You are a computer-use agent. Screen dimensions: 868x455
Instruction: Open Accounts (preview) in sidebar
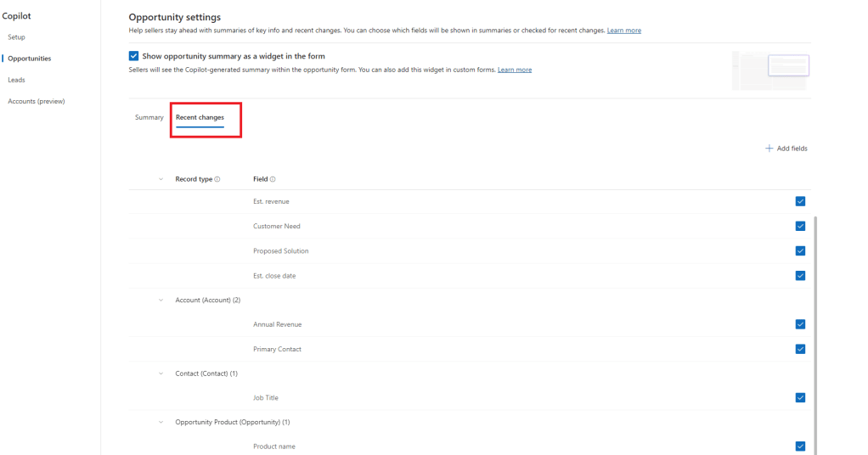pyautogui.click(x=37, y=101)
